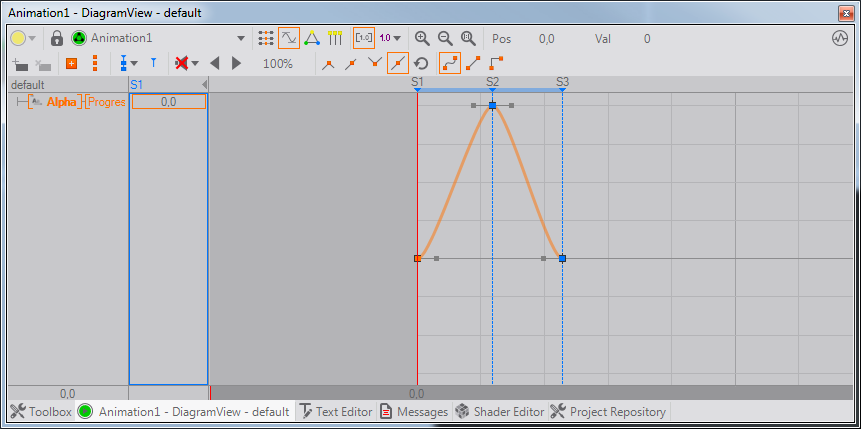Click the reset tangent circular arrow icon
The width and height of the screenshot is (861, 429).
click(421, 63)
